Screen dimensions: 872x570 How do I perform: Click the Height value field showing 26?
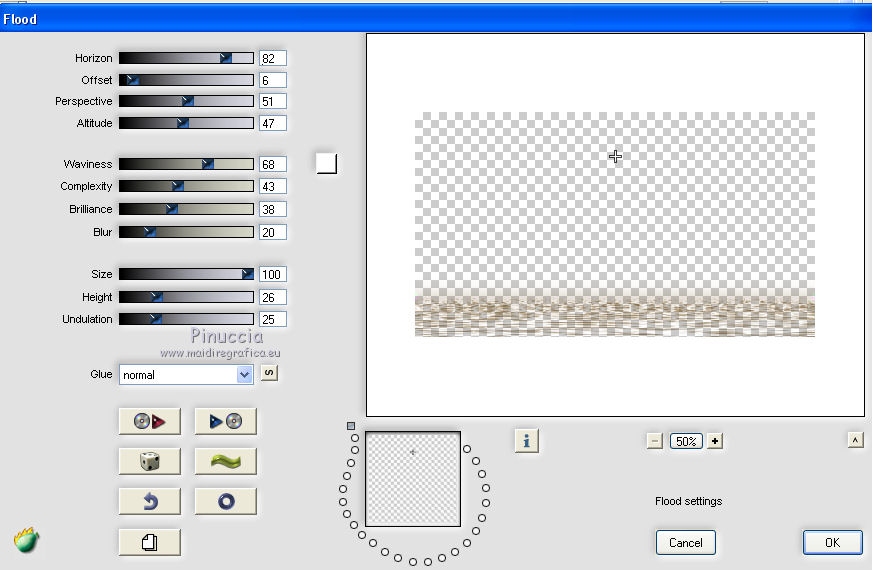click(272, 297)
